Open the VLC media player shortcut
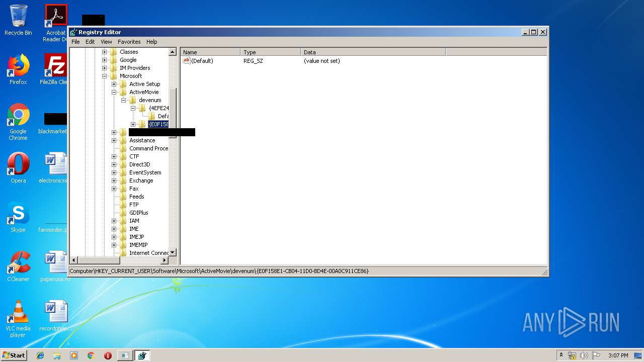The width and height of the screenshot is (644, 362). (x=18, y=319)
